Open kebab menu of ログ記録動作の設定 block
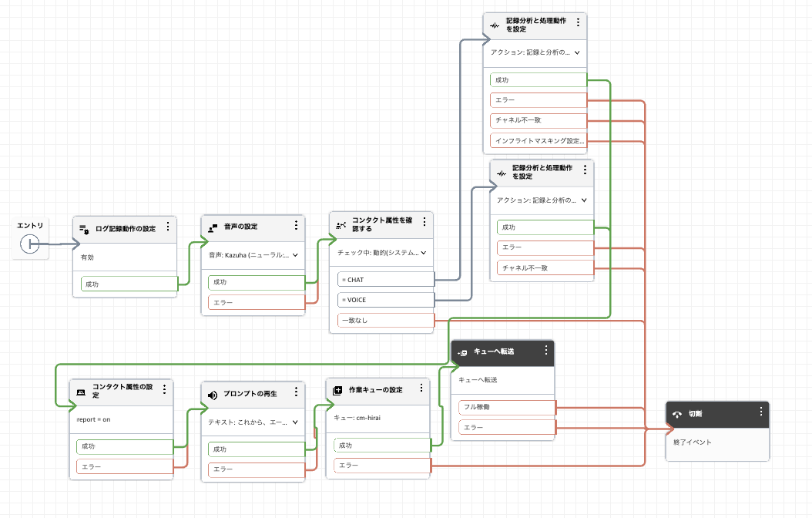Screen dimensions: 812x518 [x=168, y=227]
